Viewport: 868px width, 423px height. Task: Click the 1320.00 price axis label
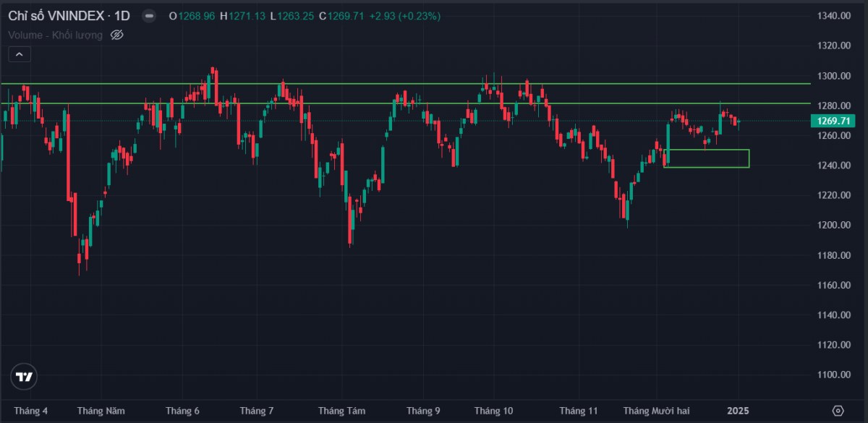(x=833, y=46)
